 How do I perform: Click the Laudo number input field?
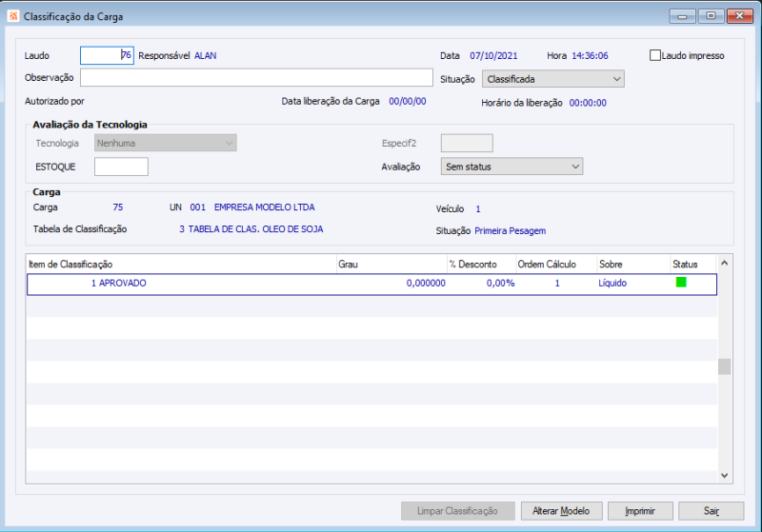point(107,55)
